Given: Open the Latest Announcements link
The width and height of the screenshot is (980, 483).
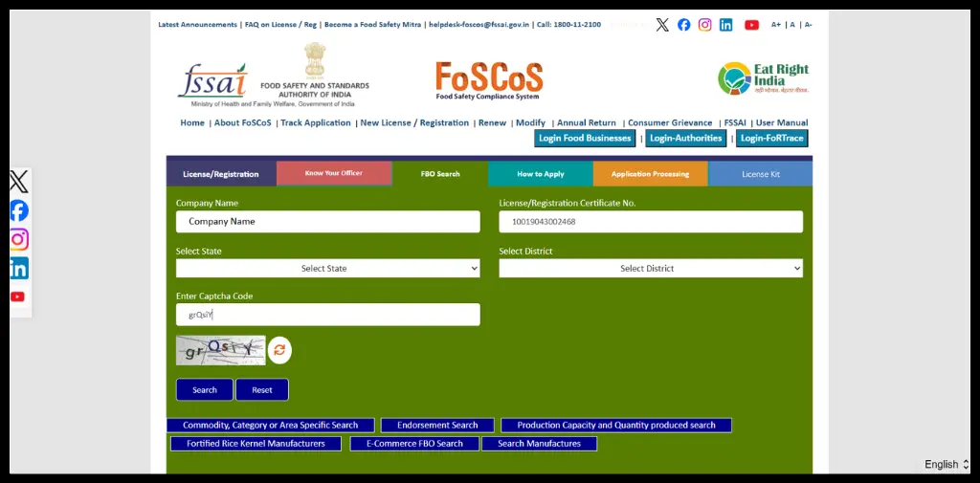Looking at the screenshot, I should (197, 24).
